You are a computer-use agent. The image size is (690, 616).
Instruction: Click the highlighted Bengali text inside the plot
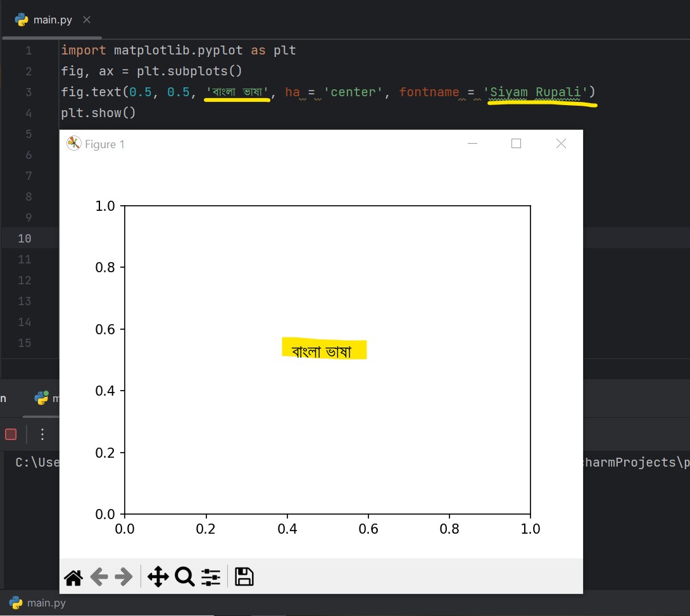pos(324,349)
